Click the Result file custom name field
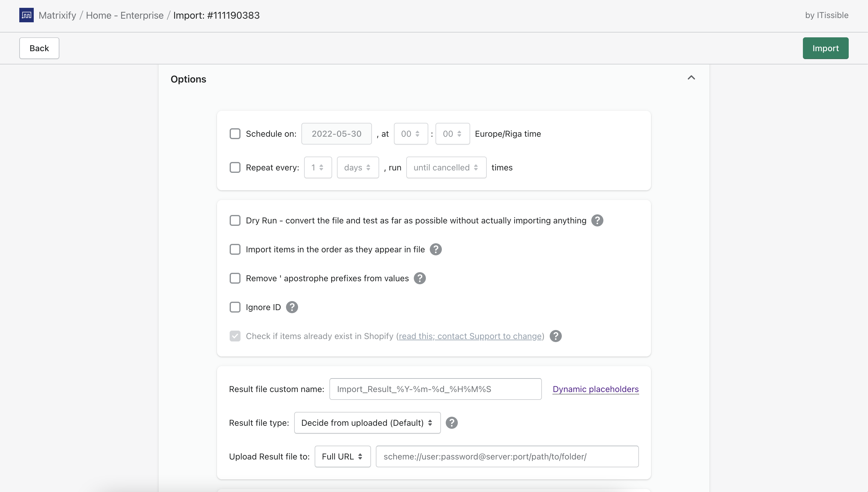This screenshot has height=492, width=868. (x=435, y=389)
